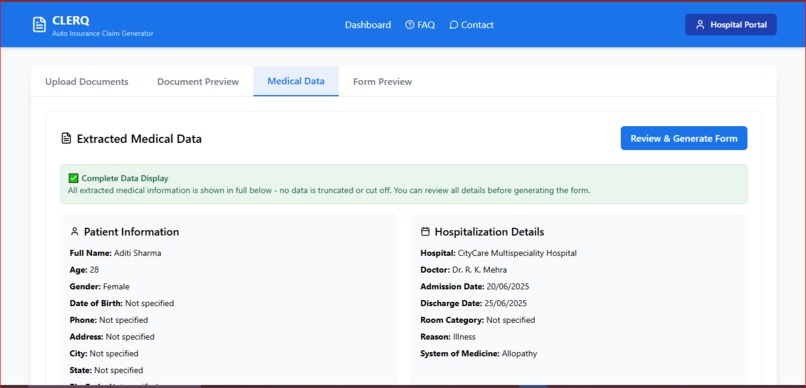The image size is (806, 388).
Task: Click the Date of Birth row
Action: click(x=122, y=303)
